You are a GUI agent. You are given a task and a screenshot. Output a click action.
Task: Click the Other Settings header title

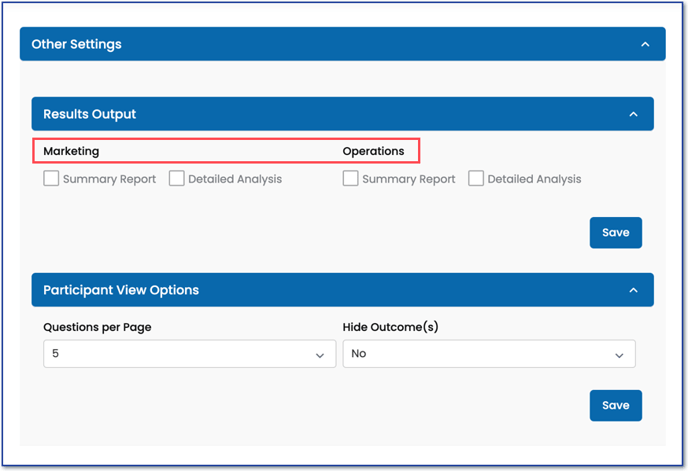point(76,44)
